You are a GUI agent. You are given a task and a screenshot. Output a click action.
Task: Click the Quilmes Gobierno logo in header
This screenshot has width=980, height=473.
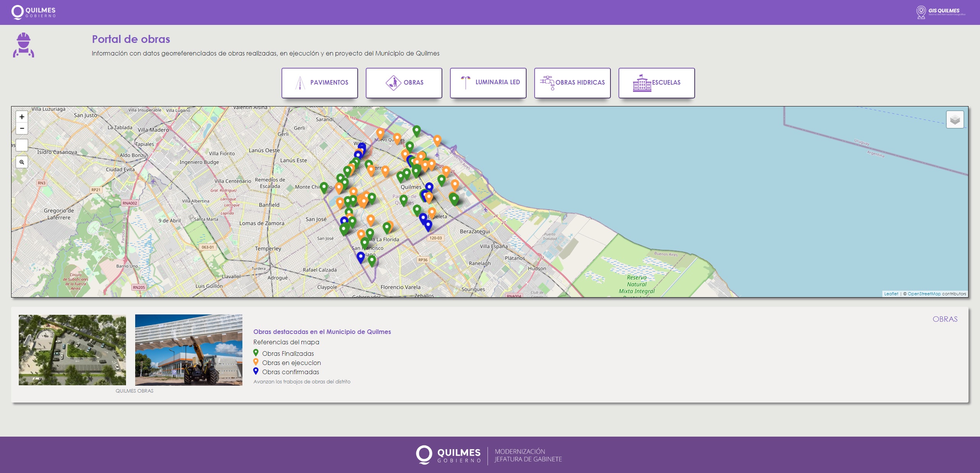click(34, 12)
